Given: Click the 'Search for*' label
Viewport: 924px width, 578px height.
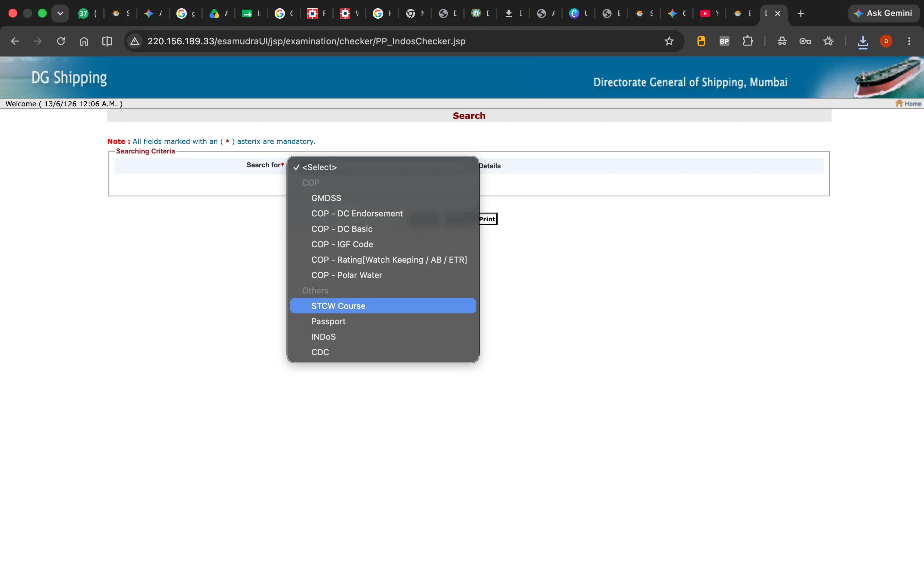Looking at the screenshot, I should (x=265, y=165).
